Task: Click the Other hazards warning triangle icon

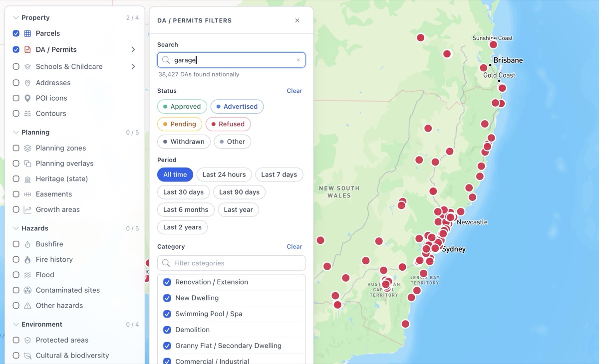Action: 27,306
